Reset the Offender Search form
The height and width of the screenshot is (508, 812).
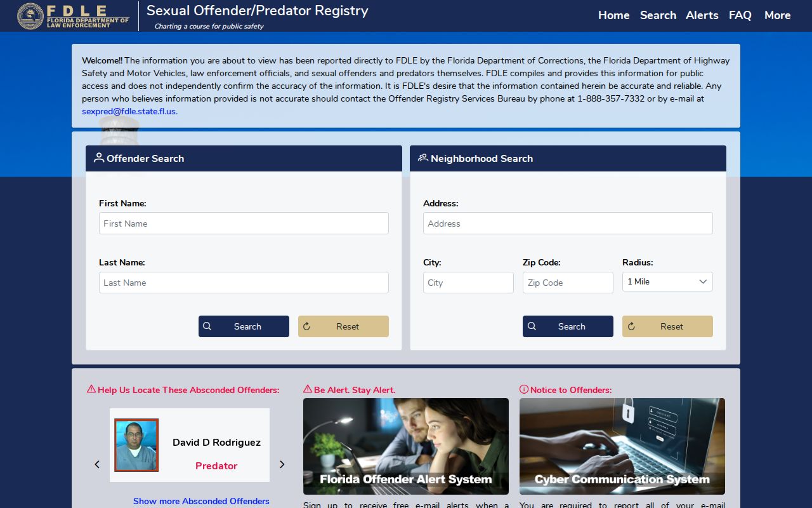pyautogui.click(x=343, y=326)
